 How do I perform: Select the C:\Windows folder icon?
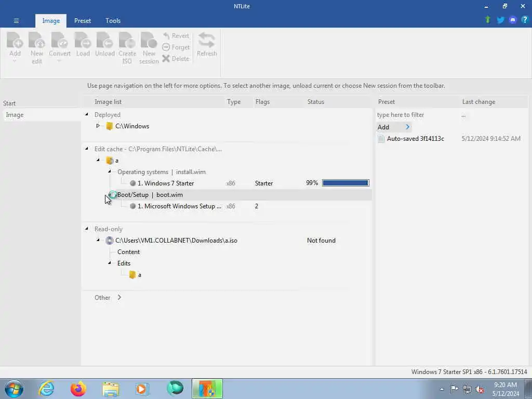tap(109, 126)
